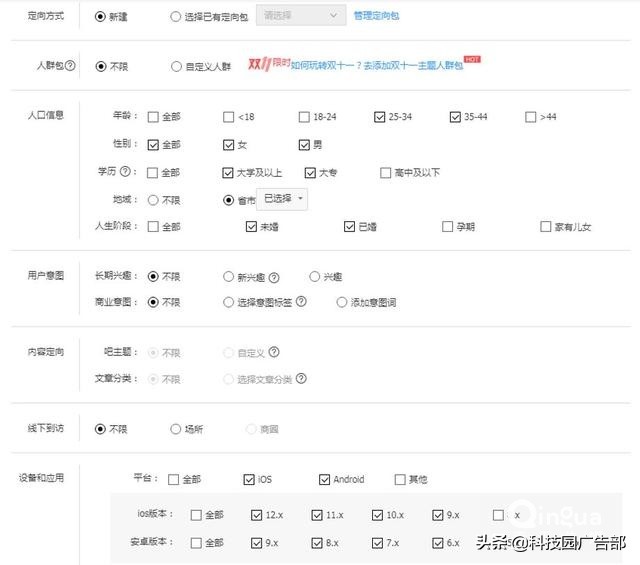Select 添加意图词 radio option
640x565 pixels.
coord(342,302)
